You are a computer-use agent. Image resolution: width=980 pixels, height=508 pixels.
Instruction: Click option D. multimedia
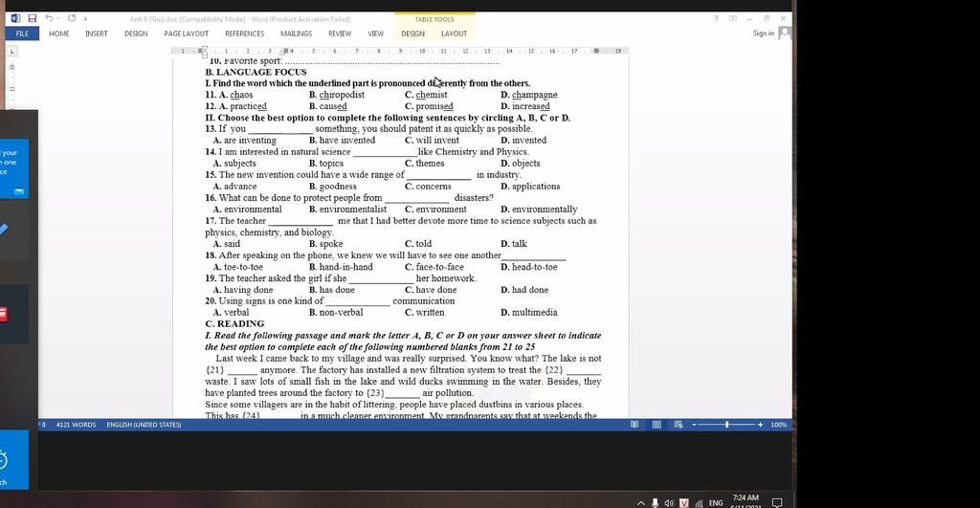pyautogui.click(x=528, y=313)
